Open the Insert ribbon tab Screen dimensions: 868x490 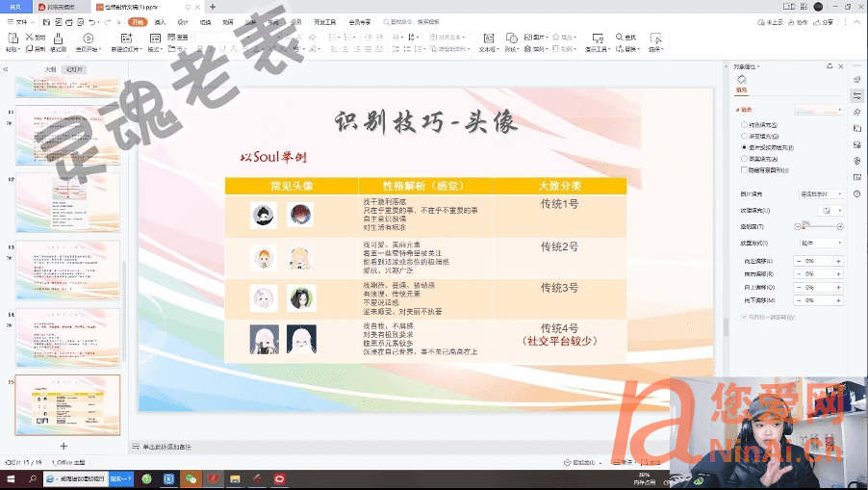[160, 22]
